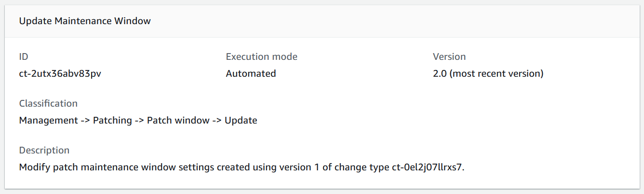Click Patching in the classification path
The height and width of the screenshot is (194, 644).
112,121
